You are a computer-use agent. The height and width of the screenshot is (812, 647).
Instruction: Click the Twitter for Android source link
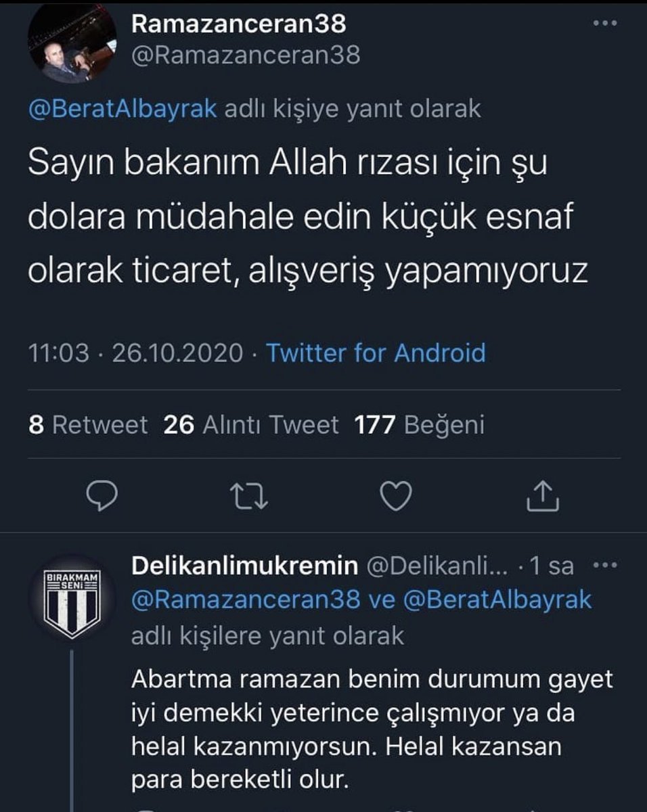click(x=375, y=353)
